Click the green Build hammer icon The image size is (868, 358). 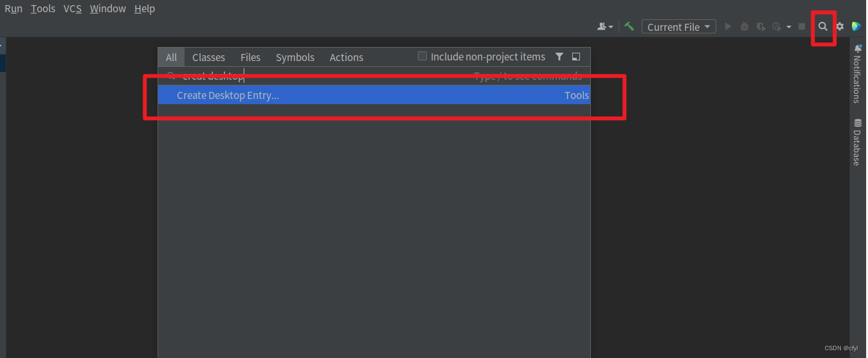(x=629, y=26)
